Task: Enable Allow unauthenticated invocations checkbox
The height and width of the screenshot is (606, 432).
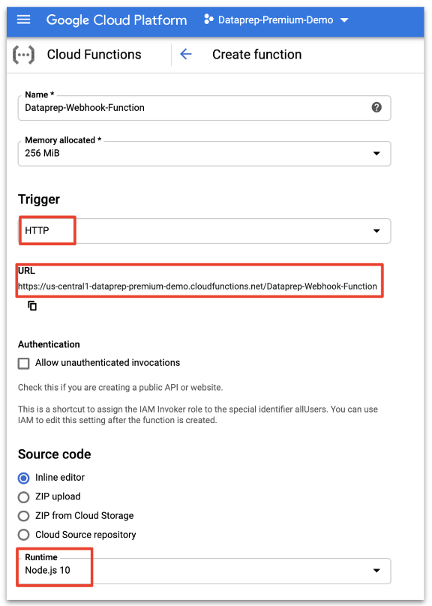Action: [24, 363]
